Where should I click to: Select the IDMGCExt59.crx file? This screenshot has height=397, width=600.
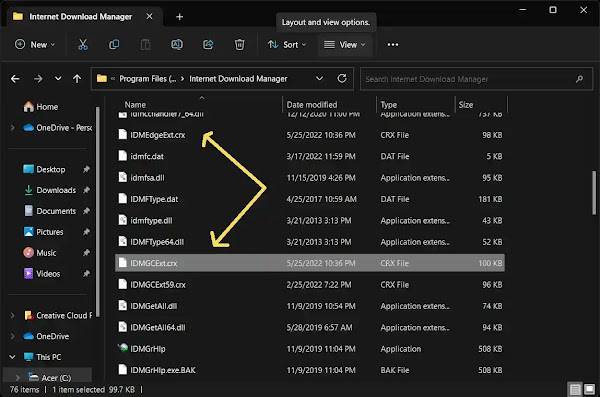click(310, 284)
